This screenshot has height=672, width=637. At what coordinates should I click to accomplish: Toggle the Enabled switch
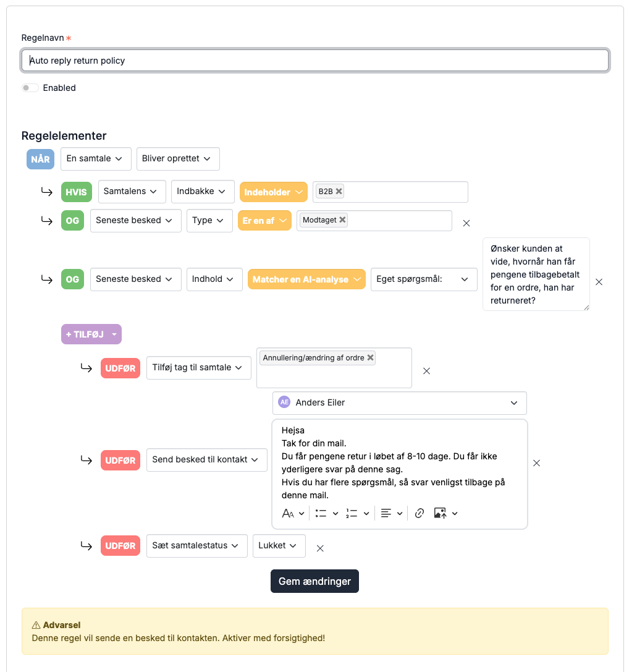[x=30, y=88]
